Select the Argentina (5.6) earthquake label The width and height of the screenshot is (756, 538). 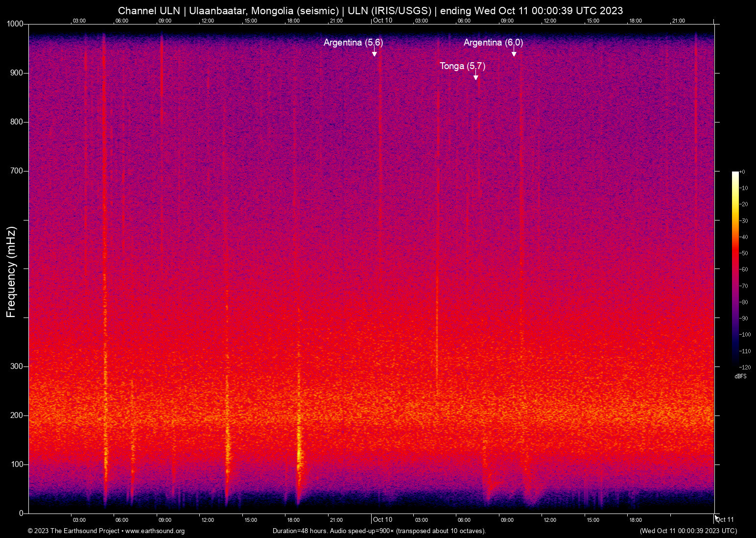pos(353,43)
